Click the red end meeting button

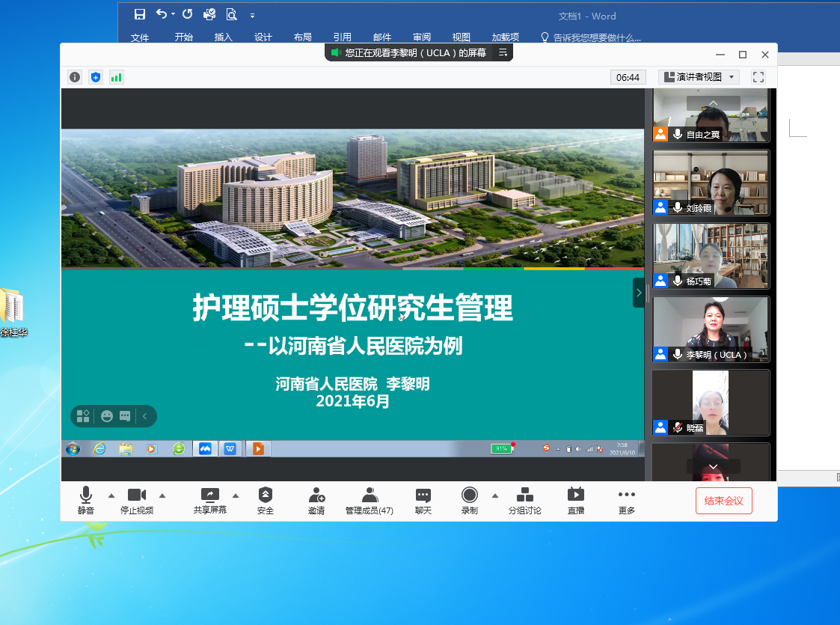(723, 501)
